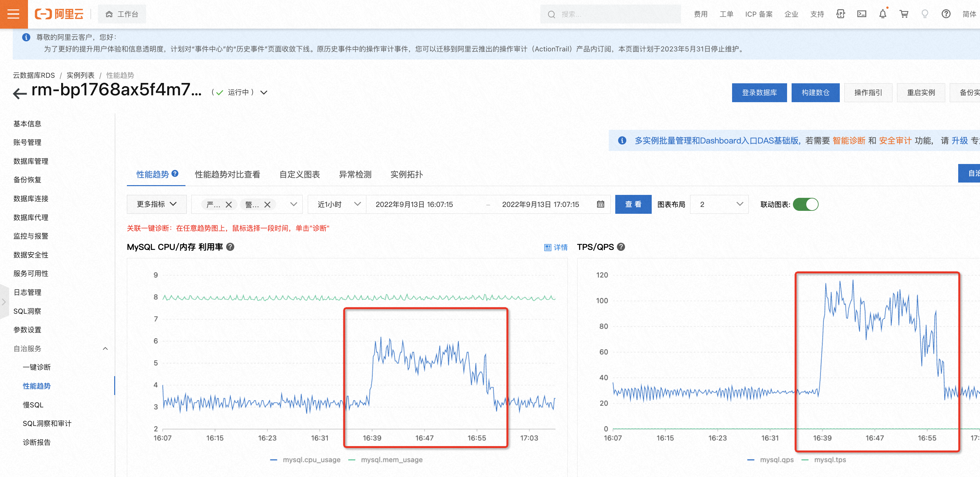The width and height of the screenshot is (980, 477).
Task: Open the shopping cart icon
Action: (x=904, y=14)
